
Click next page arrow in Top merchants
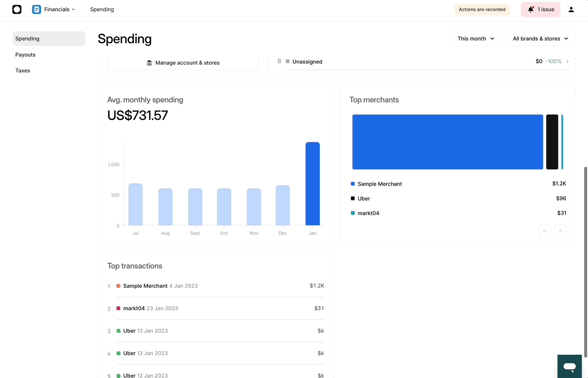tap(560, 231)
